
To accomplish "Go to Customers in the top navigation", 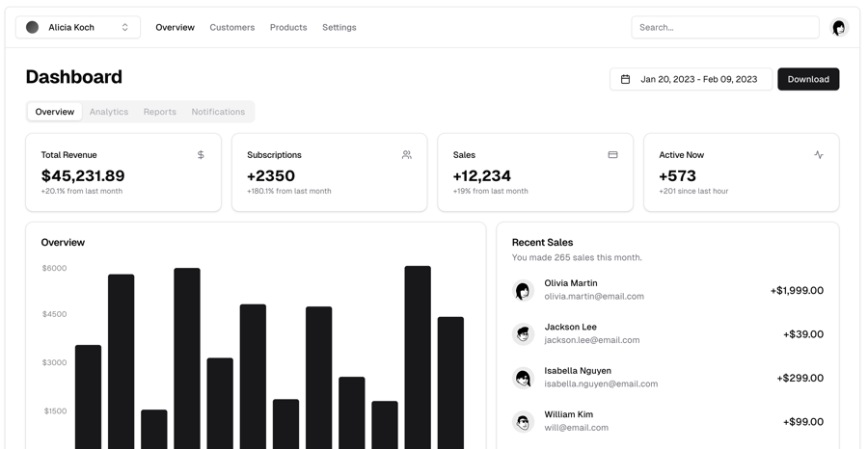I will click(x=232, y=28).
